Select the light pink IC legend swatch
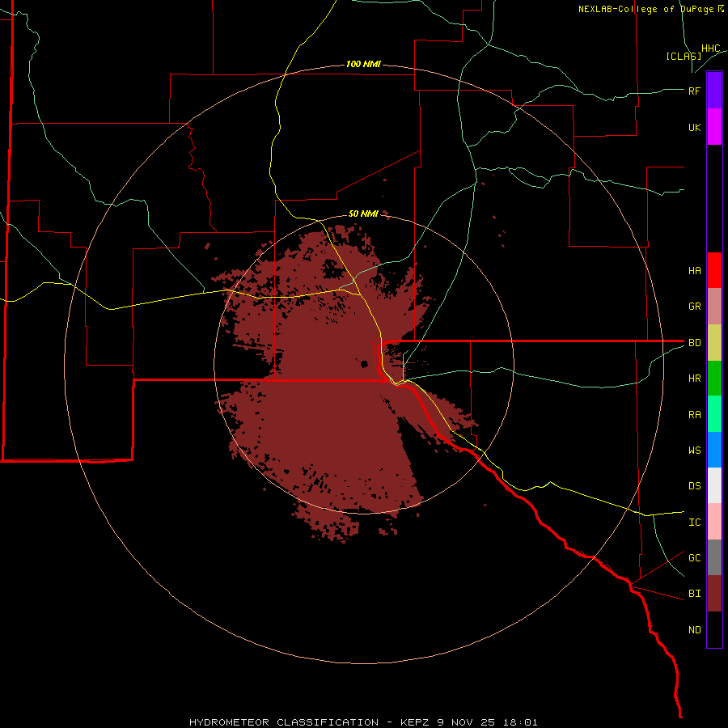 point(714,522)
